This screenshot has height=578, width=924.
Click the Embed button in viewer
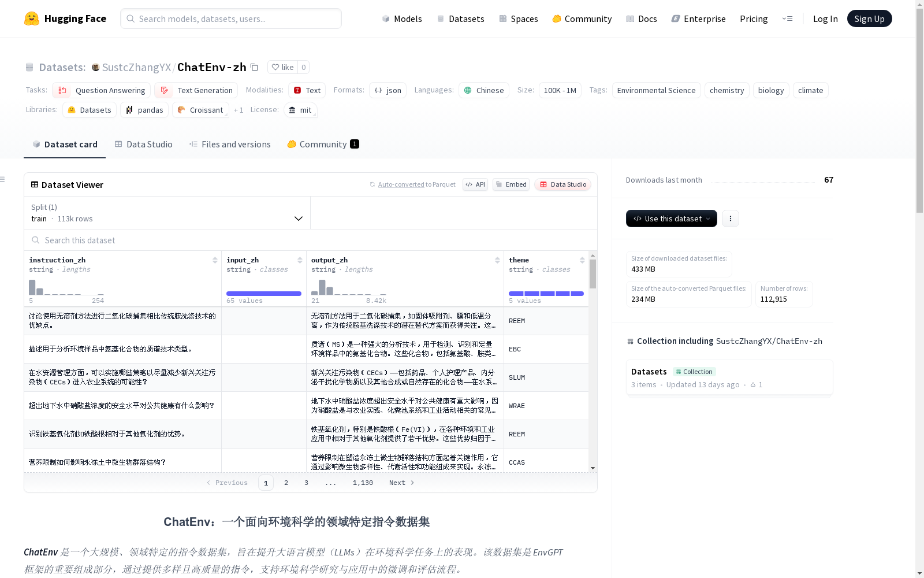tap(511, 184)
